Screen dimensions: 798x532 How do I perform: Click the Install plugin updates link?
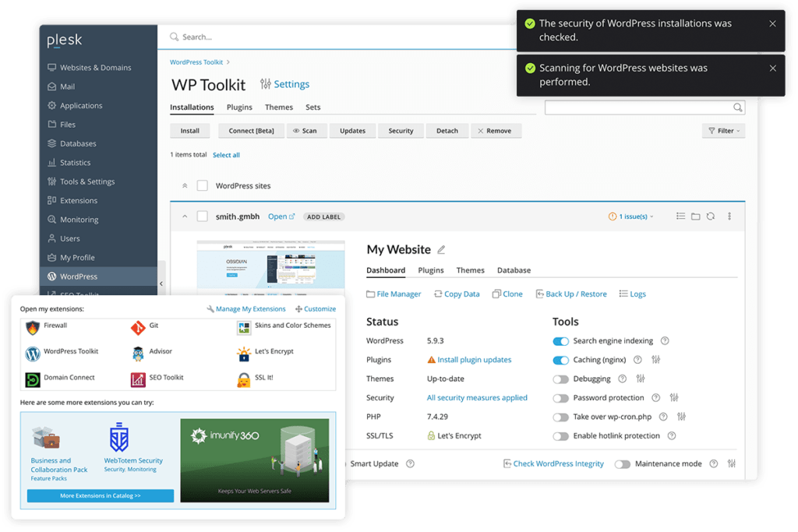coord(475,360)
